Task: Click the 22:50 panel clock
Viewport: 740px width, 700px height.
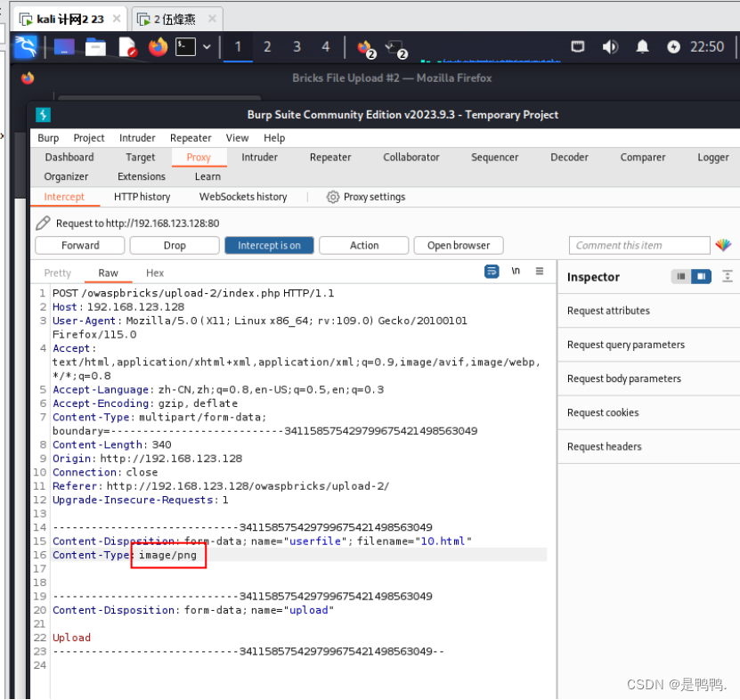Action: click(x=707, y=46)
